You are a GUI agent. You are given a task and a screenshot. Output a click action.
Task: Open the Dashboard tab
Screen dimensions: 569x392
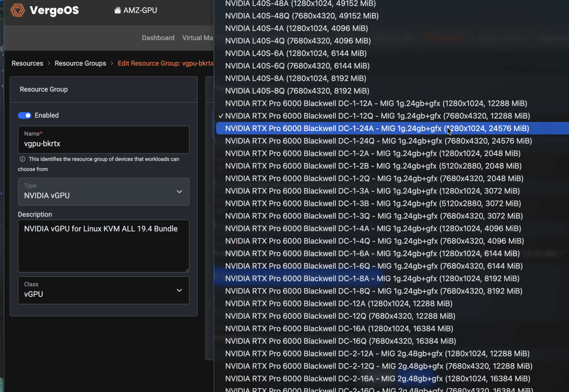(x=158, y=38)
